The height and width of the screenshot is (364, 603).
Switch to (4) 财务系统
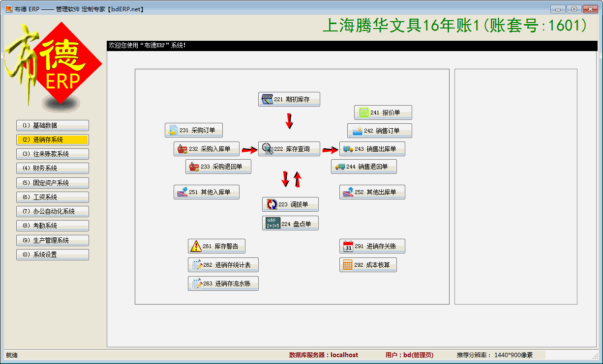53,168
